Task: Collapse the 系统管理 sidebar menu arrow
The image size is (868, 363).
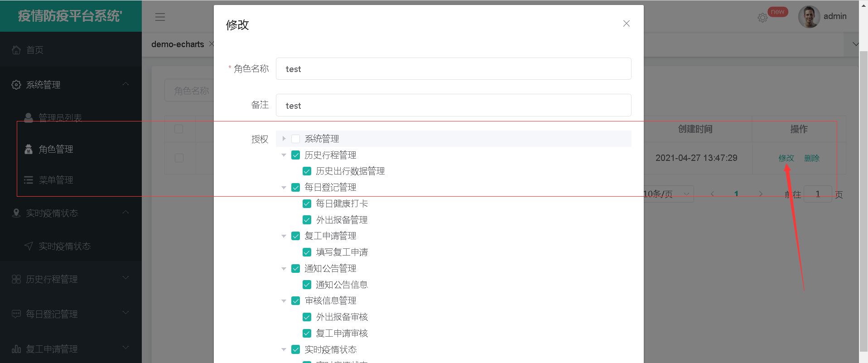Action: [125, 84]
